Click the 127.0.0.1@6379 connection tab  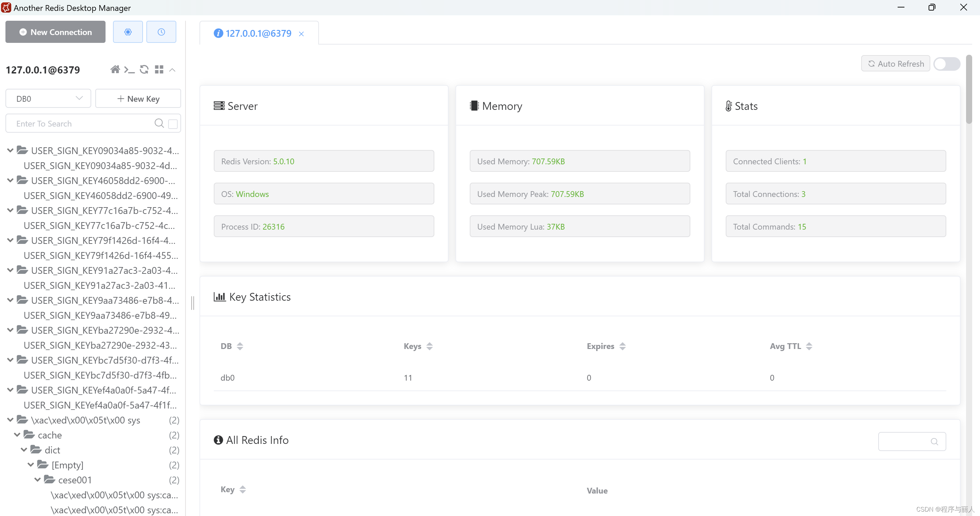257,33
